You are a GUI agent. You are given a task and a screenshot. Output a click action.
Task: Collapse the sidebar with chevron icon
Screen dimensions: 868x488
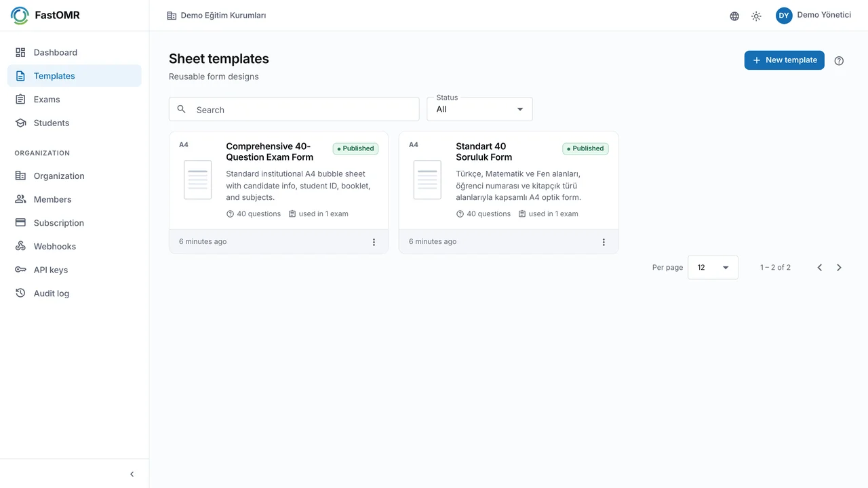click(132, 474)
